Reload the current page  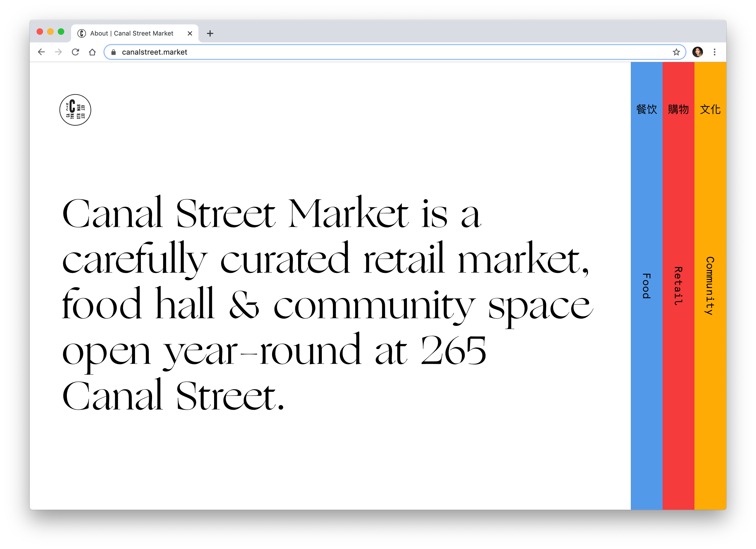[x=76, y=52]
